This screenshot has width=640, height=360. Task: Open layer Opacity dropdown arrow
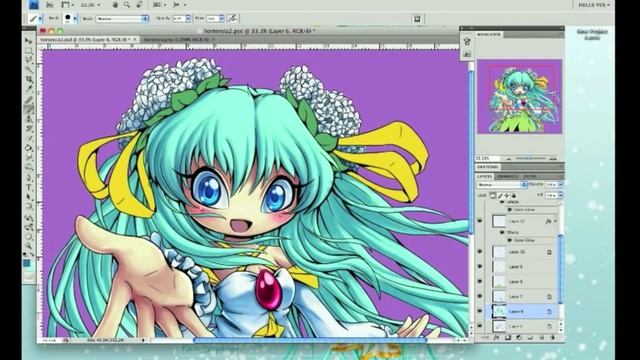(x=560, y=185)
